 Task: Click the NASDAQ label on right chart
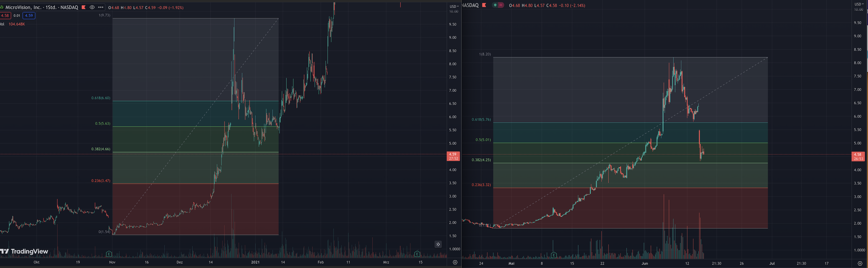tap(470, 5)
